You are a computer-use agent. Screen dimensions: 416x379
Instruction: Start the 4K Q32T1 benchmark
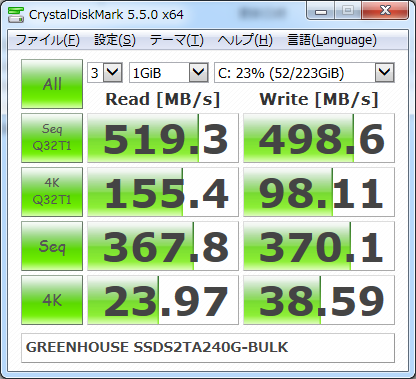52,192
